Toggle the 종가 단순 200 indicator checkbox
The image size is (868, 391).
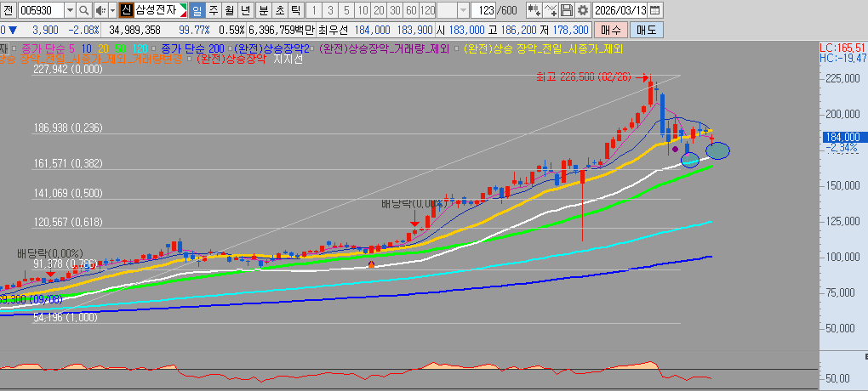click(x=153, y=48)
